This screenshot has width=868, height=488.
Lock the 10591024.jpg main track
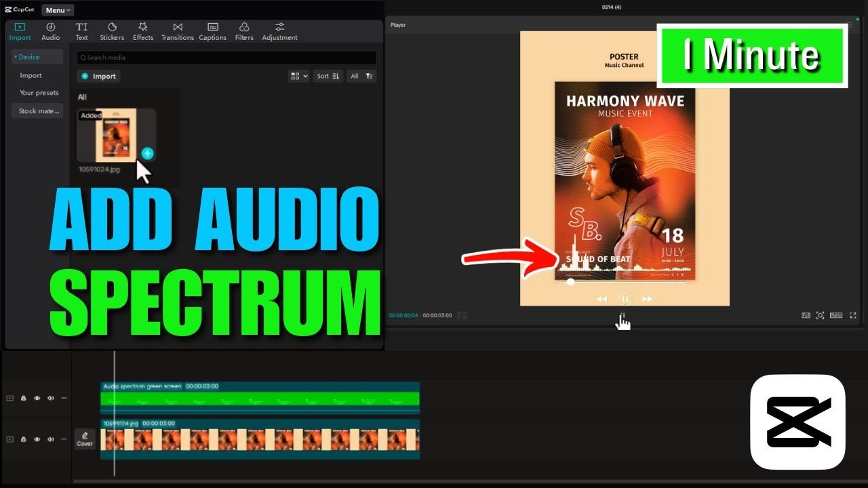[x=23, y=439]
